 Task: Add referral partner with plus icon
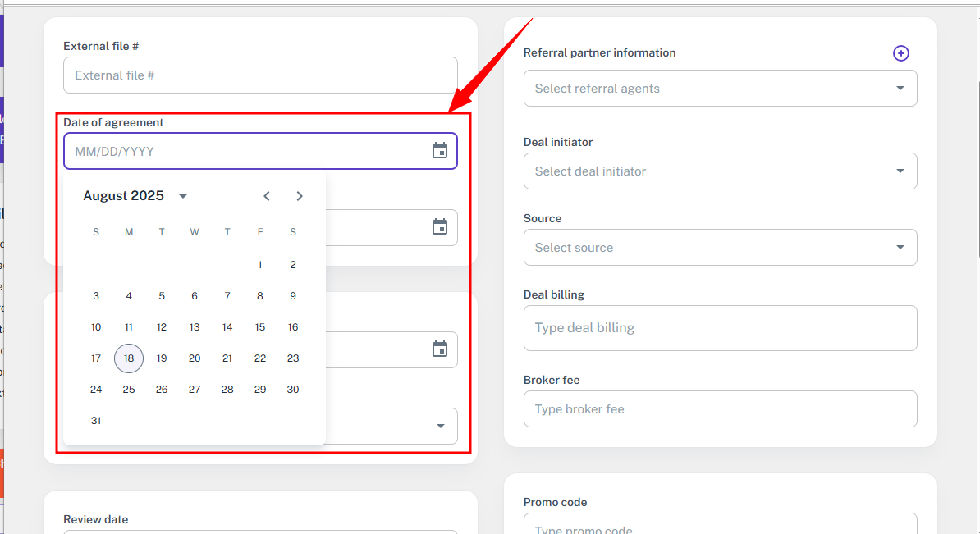pyautogui.click(x=900, y=53)
